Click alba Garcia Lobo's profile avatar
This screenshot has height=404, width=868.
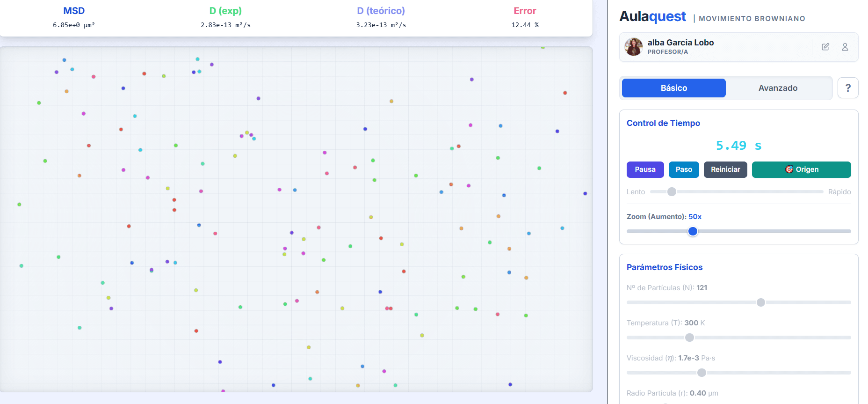click(634, 47)
